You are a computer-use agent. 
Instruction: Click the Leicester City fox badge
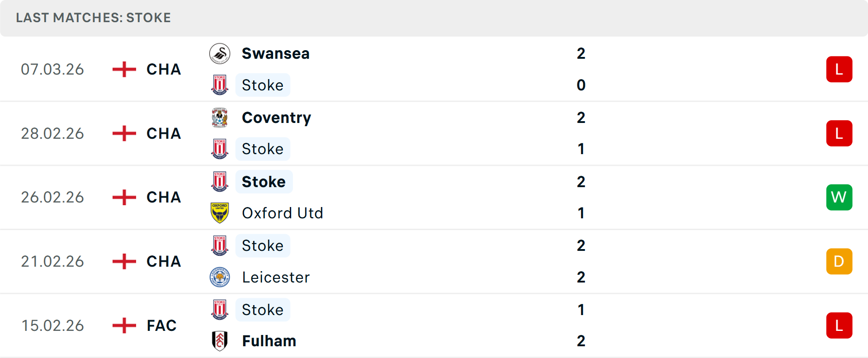point(220,277)
